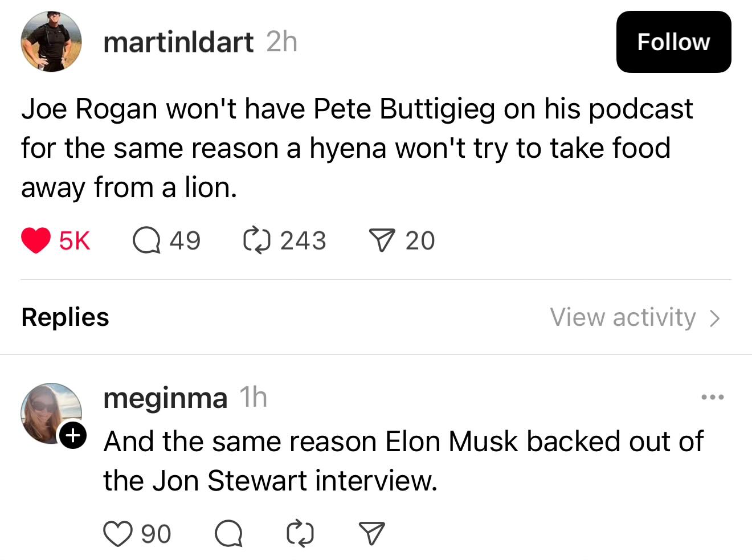This screenshot has width=752, height=560.
Task: Share martinldart's post via send icon
Action: (x=382, y=240)
